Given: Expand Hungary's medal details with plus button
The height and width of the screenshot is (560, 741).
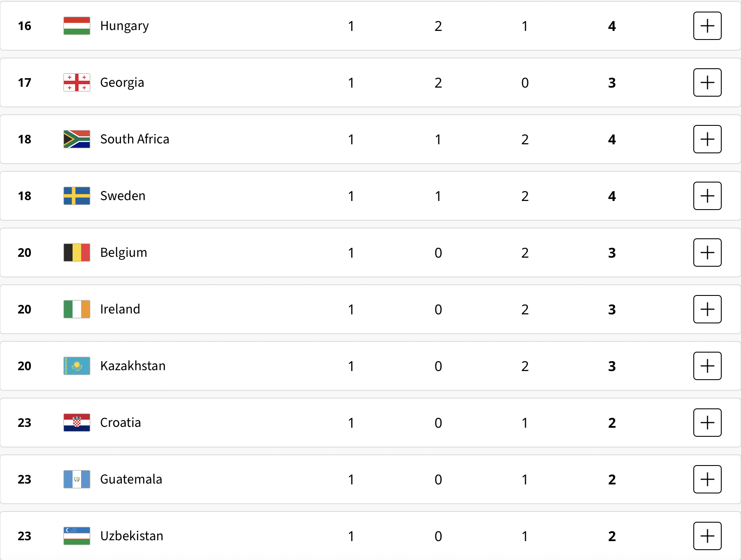Looking at the screenshot, I should coord(707,26).
